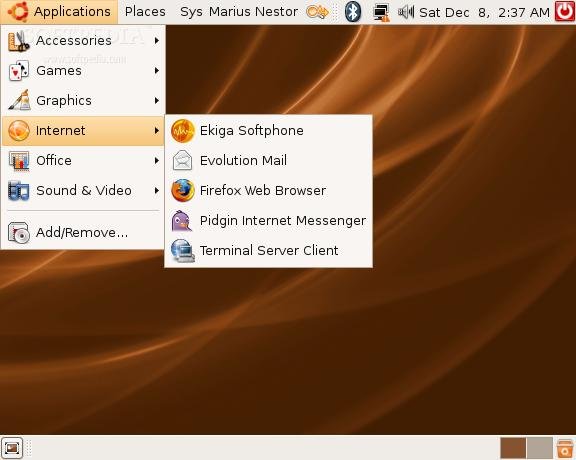Open the Office submenu entry
The width and height of the screenshot is (576, 460).
(x=83, y=161)
